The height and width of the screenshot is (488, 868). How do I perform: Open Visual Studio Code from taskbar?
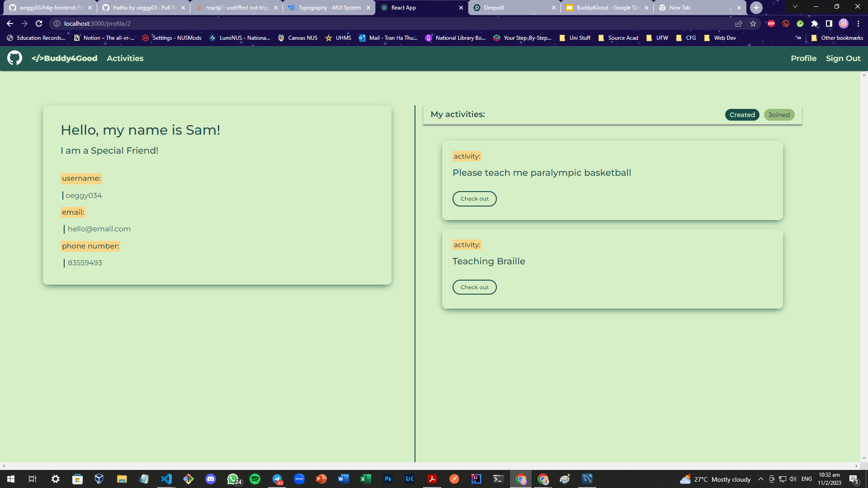(166, 479)
